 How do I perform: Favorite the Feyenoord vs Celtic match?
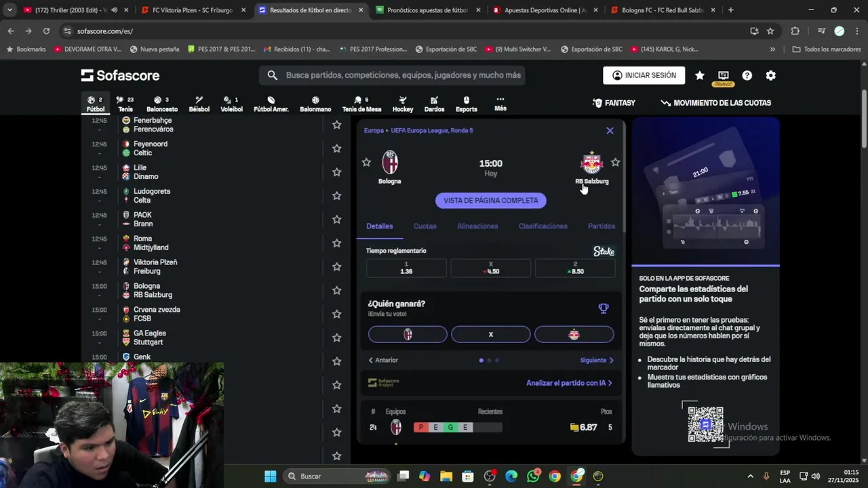click(336, 148)
